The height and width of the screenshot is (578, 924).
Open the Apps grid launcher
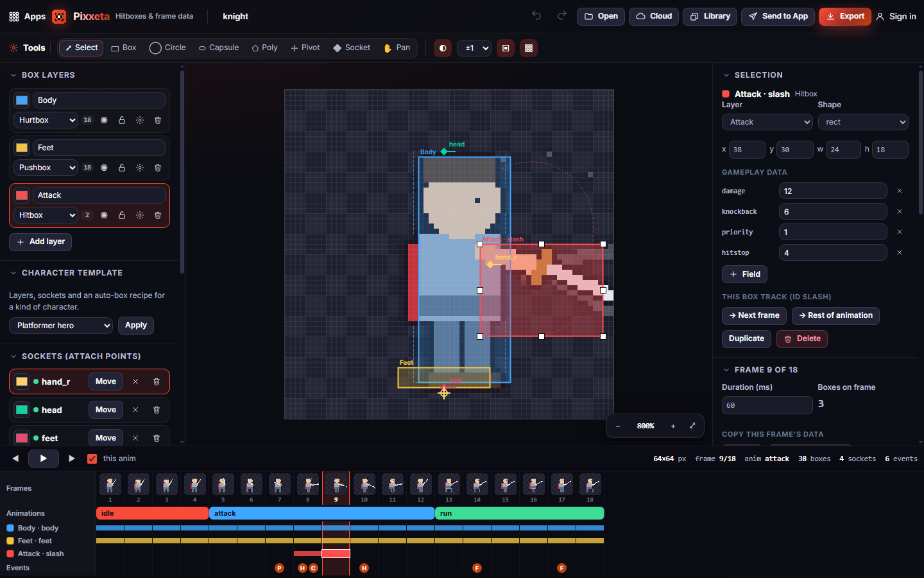pyautogui.click(x=27, y=16)
